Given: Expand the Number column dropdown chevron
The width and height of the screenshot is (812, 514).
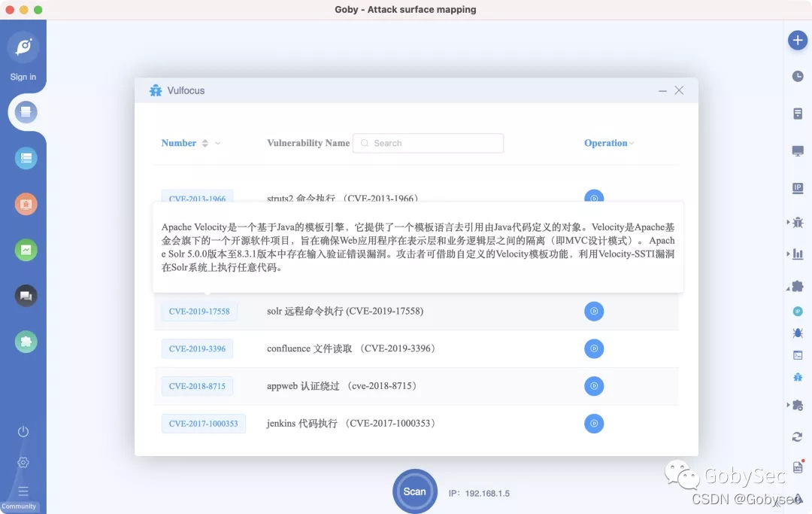Looking at the screenshot, I should click(218, 143).
